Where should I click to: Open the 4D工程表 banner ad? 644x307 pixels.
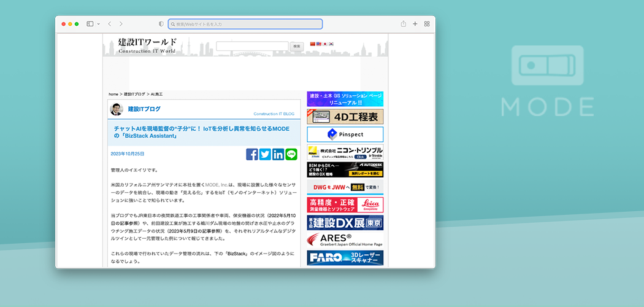[x=345, y=117]
